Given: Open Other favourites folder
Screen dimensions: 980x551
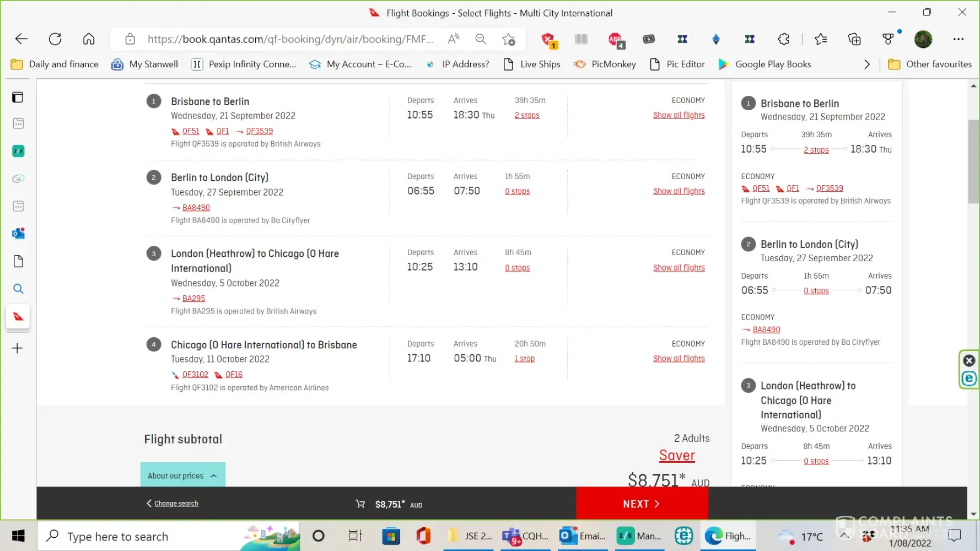Looking at the screenshot, I should [x=930, y=64].
